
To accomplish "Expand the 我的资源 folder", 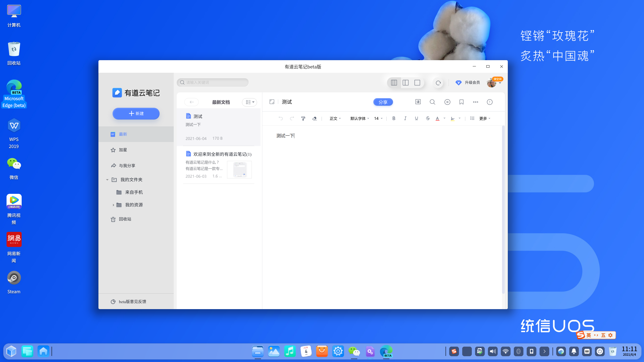I will [x=113, y=205].
